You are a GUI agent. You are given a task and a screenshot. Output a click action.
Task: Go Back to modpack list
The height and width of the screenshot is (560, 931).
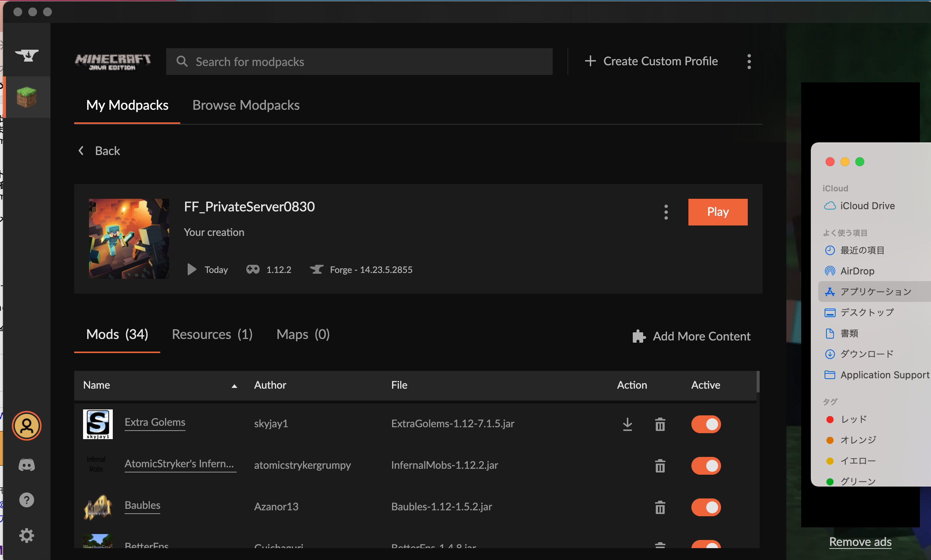tap(99, 151)
